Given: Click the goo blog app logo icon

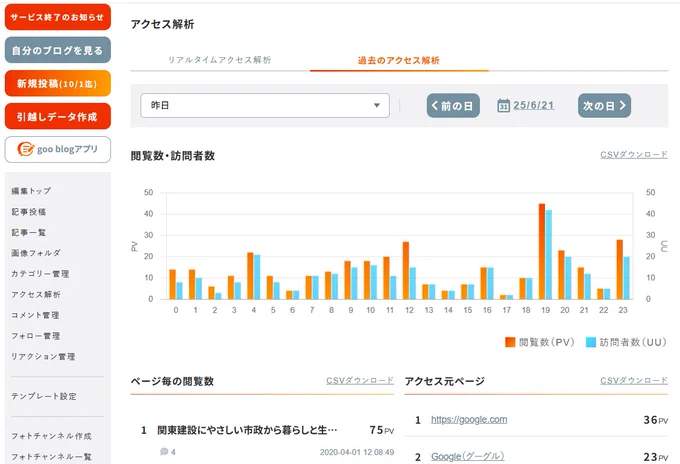Looking at the screenshot, I should [x=26, y=149].
